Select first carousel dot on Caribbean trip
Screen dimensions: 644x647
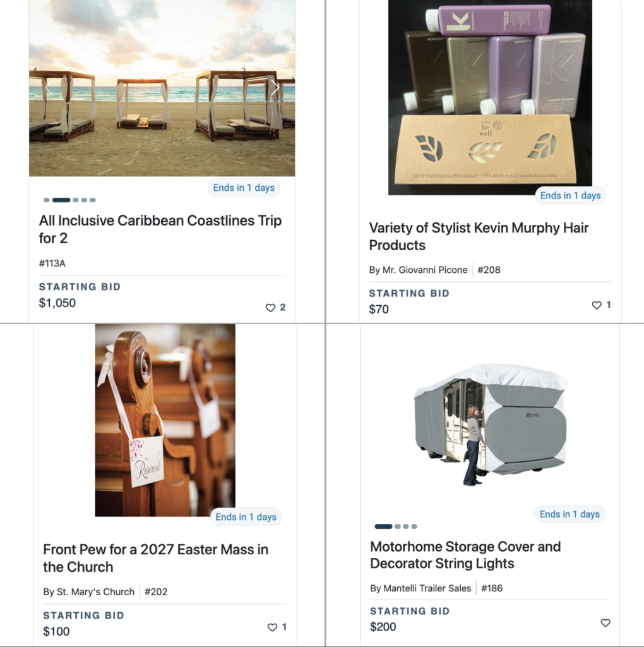(x=47, y=200)
